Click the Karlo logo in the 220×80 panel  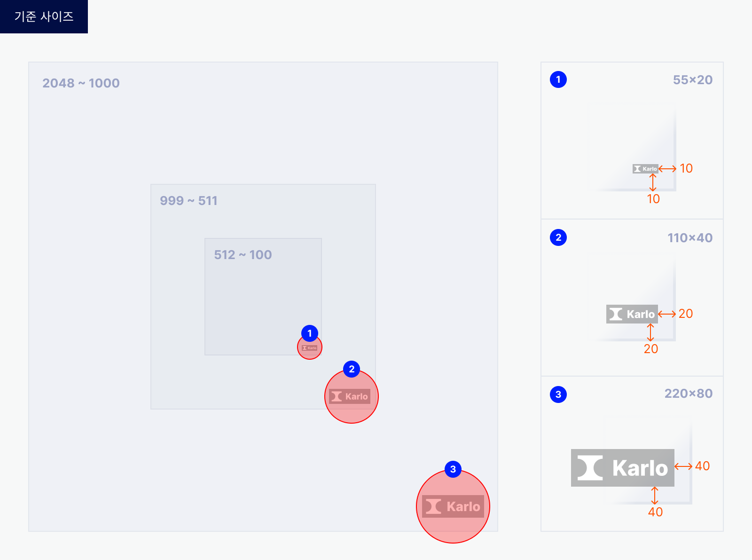[623, 468]
